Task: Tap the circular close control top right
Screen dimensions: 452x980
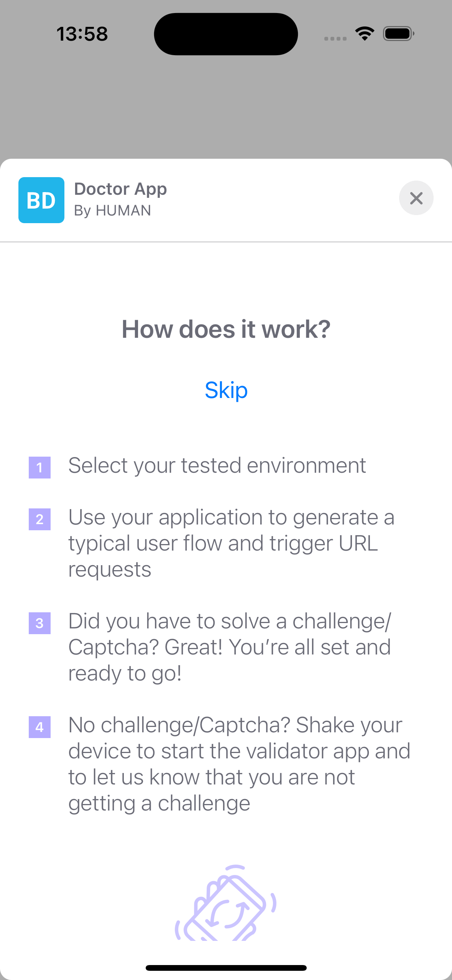Action: [x=416, y=198]
